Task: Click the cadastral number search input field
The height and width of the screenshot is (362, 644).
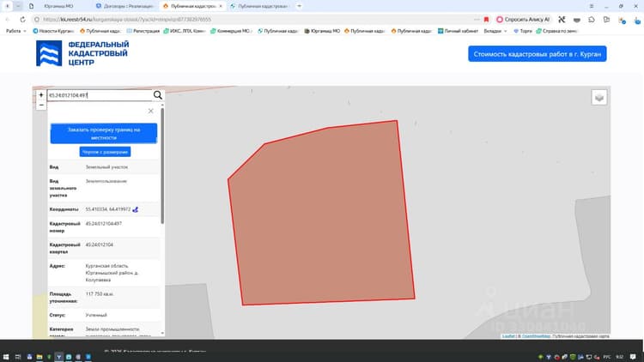Action: coord(100,95)
